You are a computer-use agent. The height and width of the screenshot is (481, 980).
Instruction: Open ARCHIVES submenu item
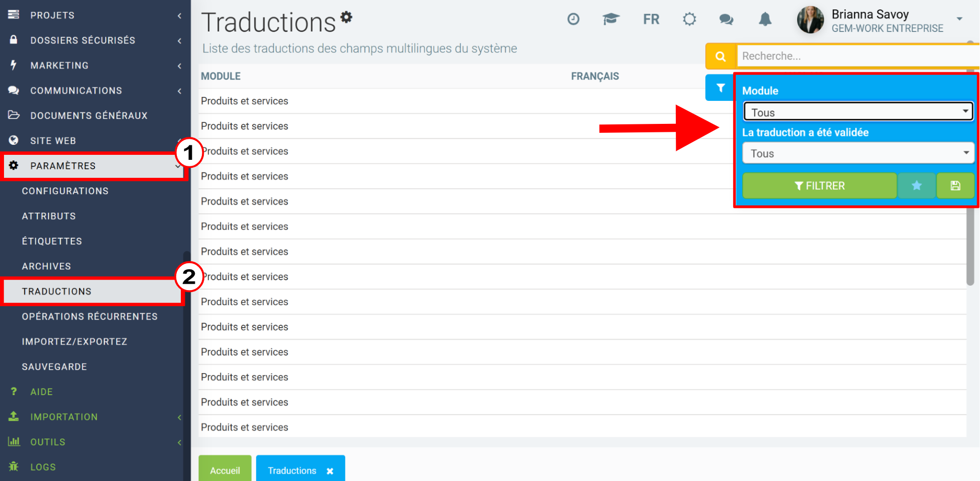46,266
